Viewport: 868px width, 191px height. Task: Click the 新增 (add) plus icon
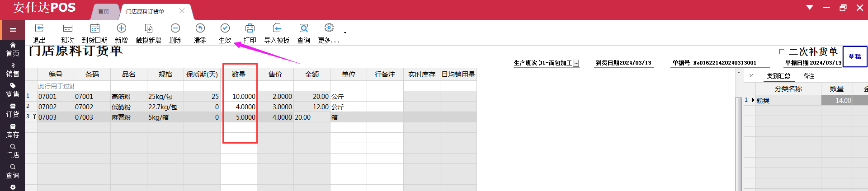pyautogui.click(x=121, y=28)
